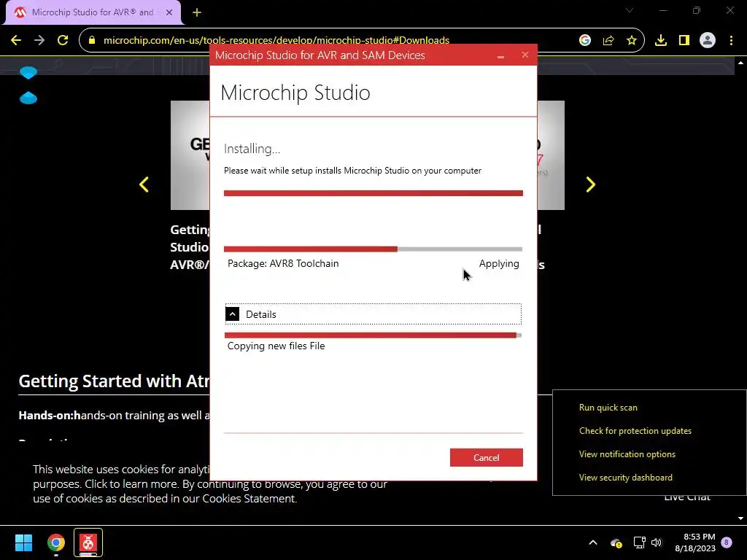This screenshot has width=747, height=560.
Task: Click the 'Installing...' heading
Action: [252, 149]
